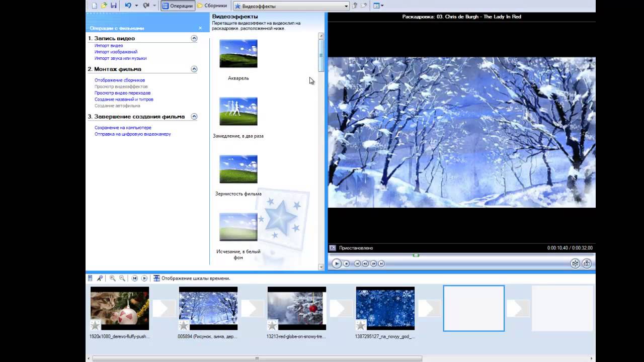Select the blue snowflakes clip 1387295127
644x362 pixels.
[385, 308]
